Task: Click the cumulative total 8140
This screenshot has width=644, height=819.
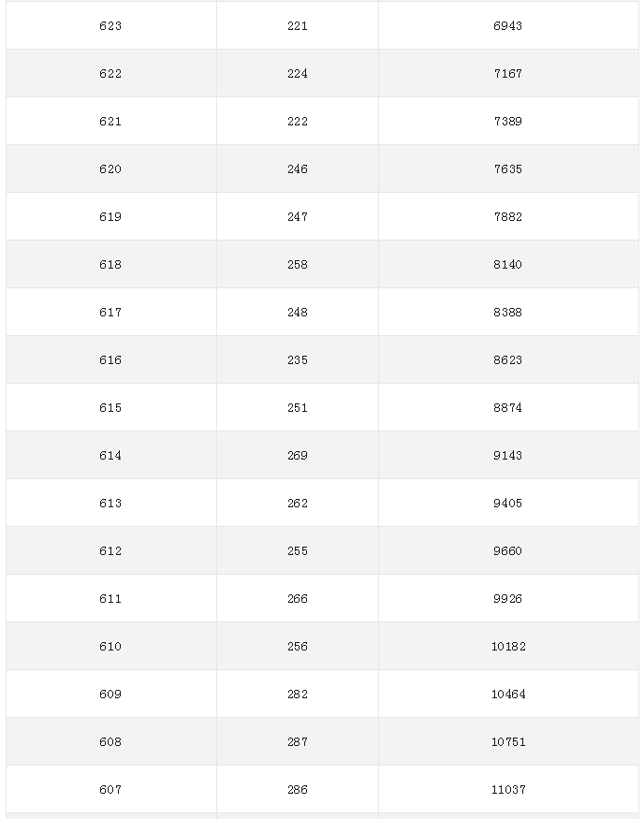Action: click(508, 264)
